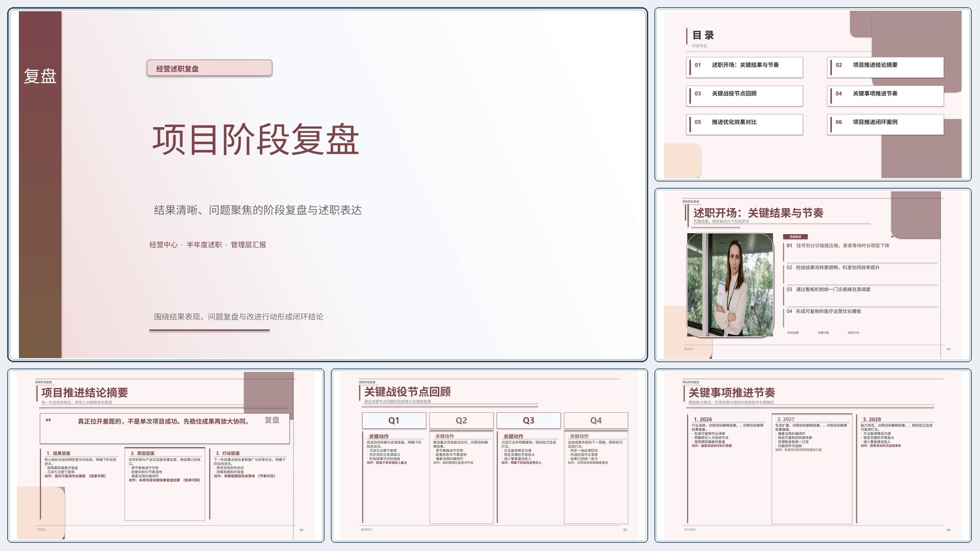
Task: Open the 目录 table of contents slide
Action: [x=813, y=94]
